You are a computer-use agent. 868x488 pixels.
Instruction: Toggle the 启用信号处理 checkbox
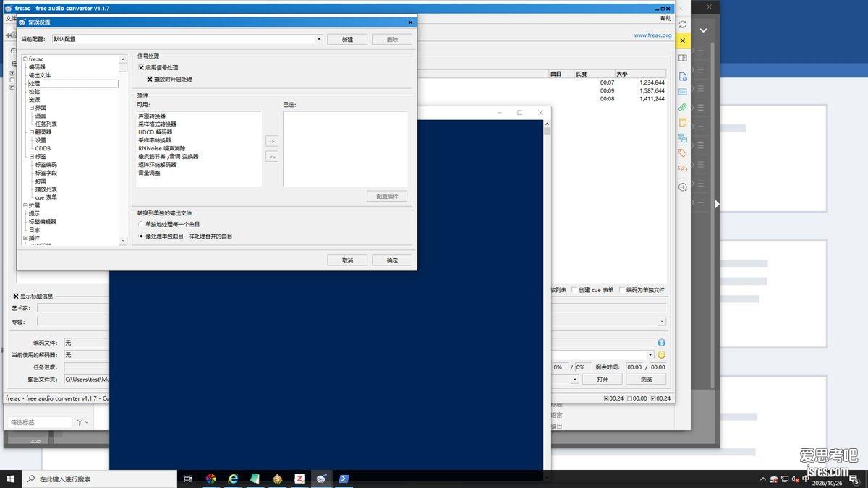tap(142, 67)
